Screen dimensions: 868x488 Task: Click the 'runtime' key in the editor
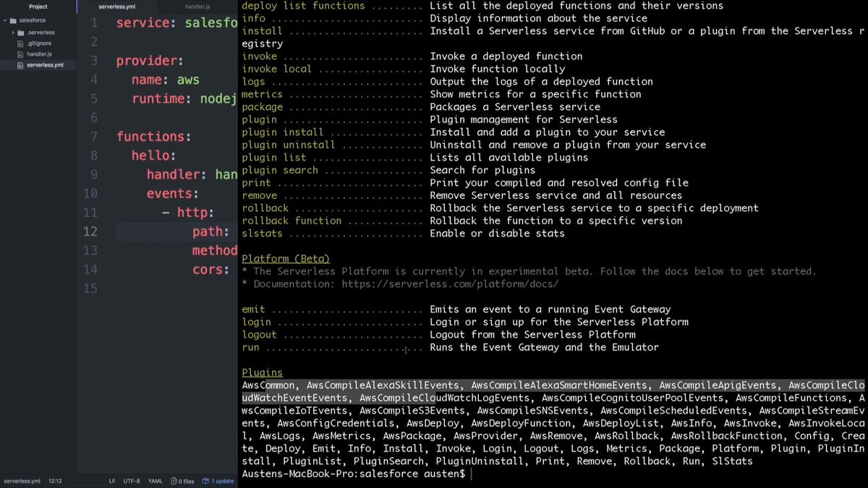coord(158,99)
